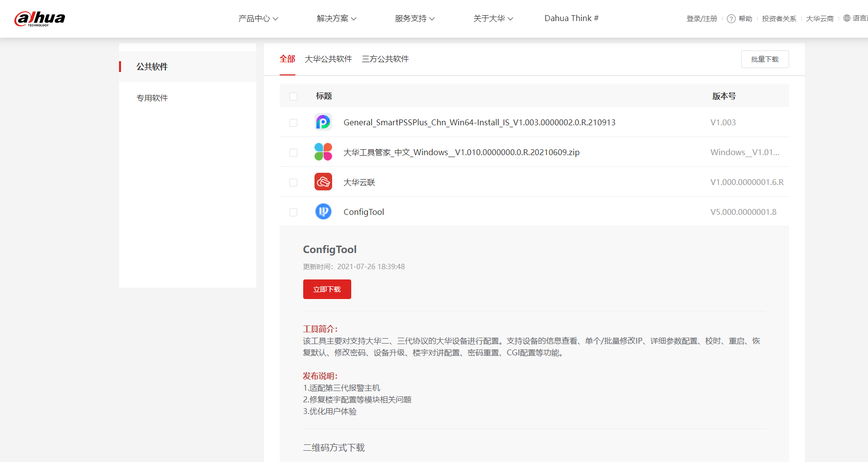The width and height of the screenshot is (868, 462).
Task: Switch to the 大华公共软件 tab
Action: click(328, 59)
